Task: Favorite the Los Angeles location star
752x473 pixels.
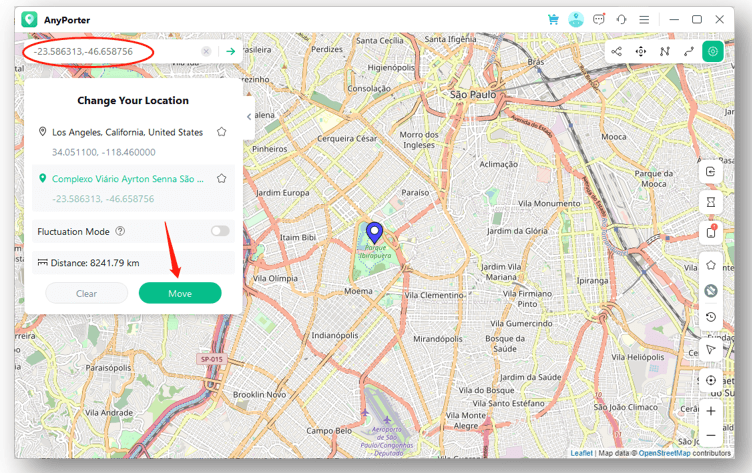Action: (x=222, y=132)
